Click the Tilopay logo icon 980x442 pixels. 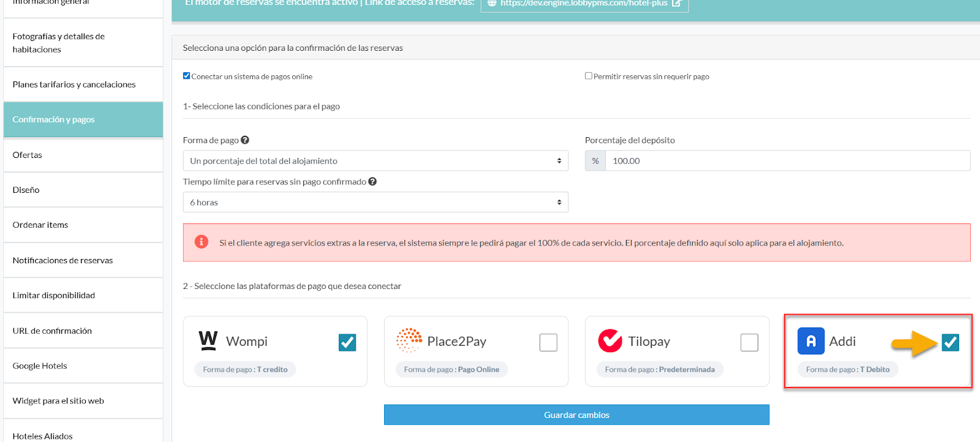[610, 341]
